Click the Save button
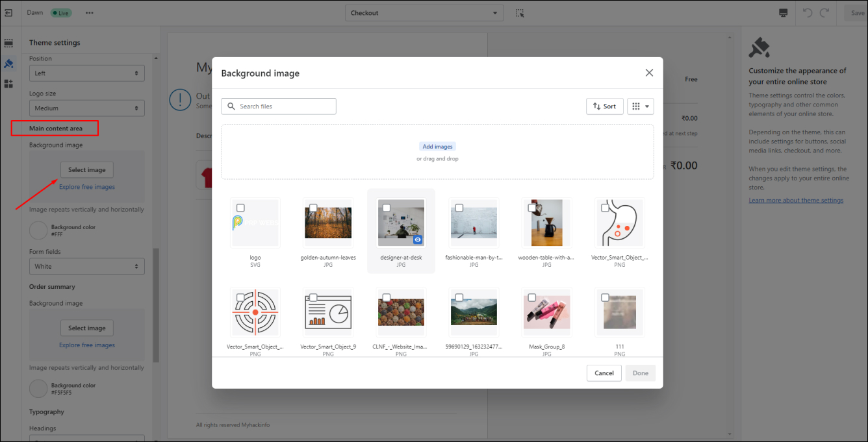 pyautogui.click(x=858, y=13)
